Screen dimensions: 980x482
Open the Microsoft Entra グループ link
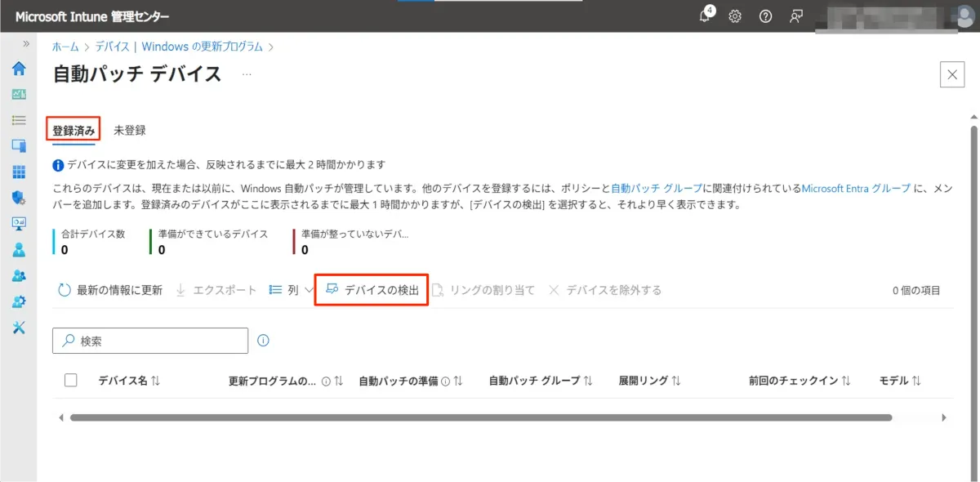[x=856, y=188]
